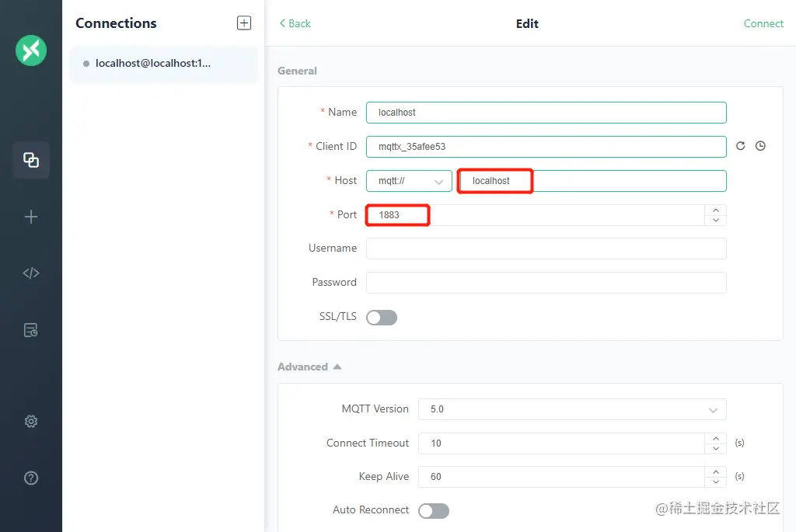Append timestamp to Client ID clock icon
The width and height of the screenshot is (796, 532).
tap(760, 146)
